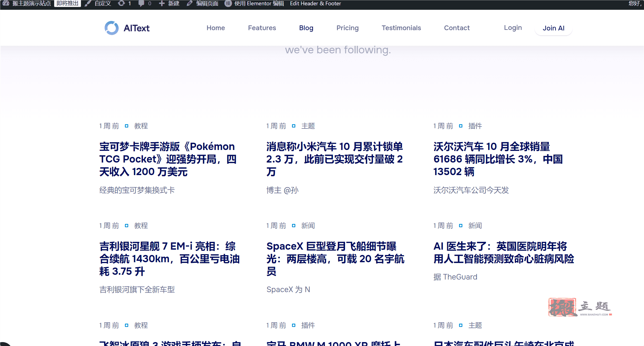The width and height of the screenshot is (644, 346).
Task: Open the Home menu item
Action: point(216,28)
